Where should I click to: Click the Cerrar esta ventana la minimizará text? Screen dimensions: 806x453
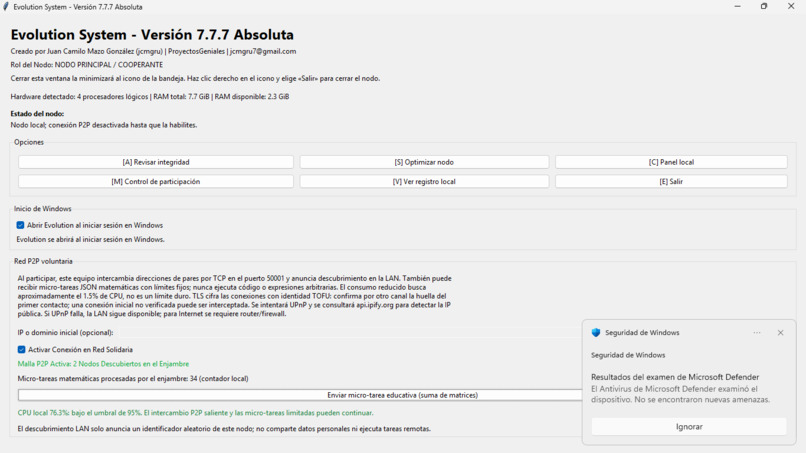click(x=195, y=79)
